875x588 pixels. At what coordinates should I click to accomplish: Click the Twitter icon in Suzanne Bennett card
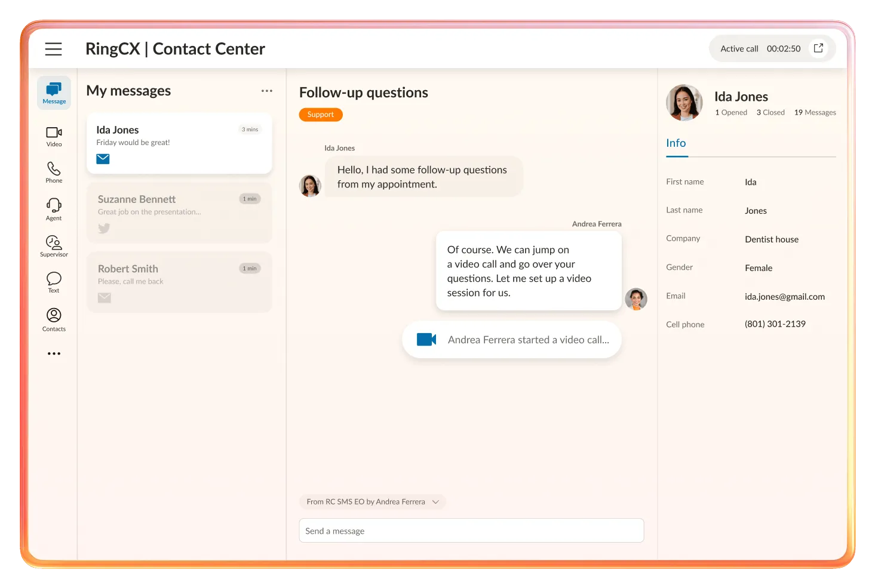tap(104, 228)
